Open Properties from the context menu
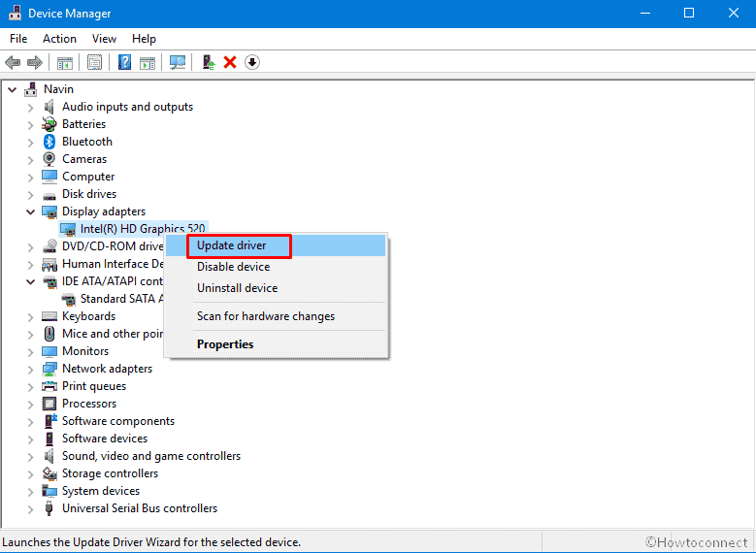Screen dimensions: 756x553 point(225,344)
